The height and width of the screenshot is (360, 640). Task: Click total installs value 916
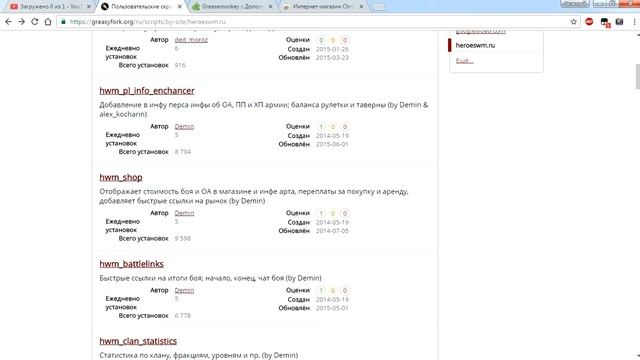180,65
